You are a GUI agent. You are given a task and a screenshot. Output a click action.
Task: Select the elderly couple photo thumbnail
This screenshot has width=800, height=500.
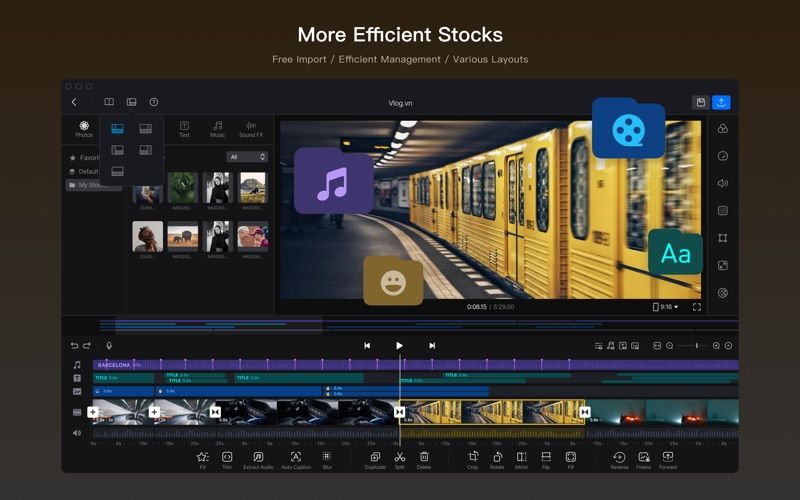(x=253, y=236)
